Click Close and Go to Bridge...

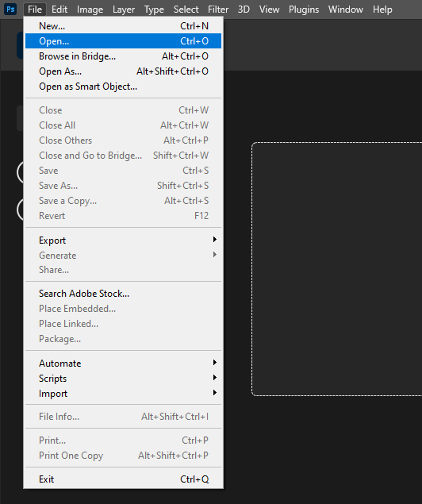tap(123, 156)
